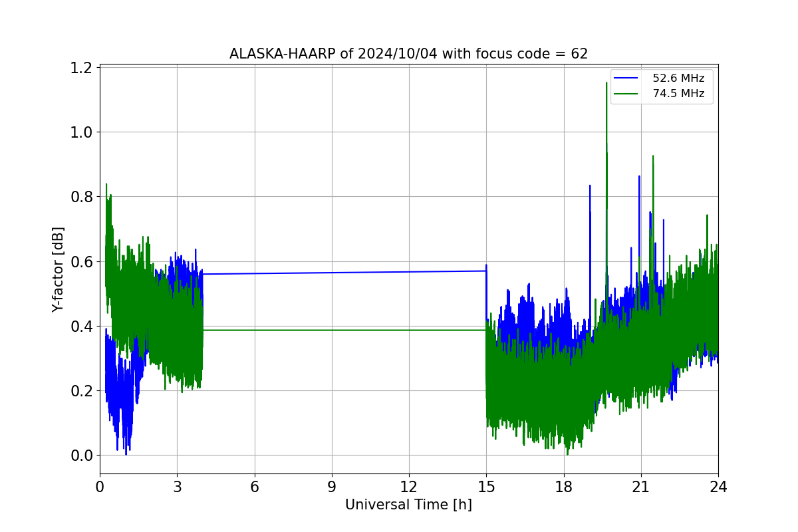This screenshot has width=798, height=532.
Task: Click the x-axis tick label 9
Action: tap(332, 487)
